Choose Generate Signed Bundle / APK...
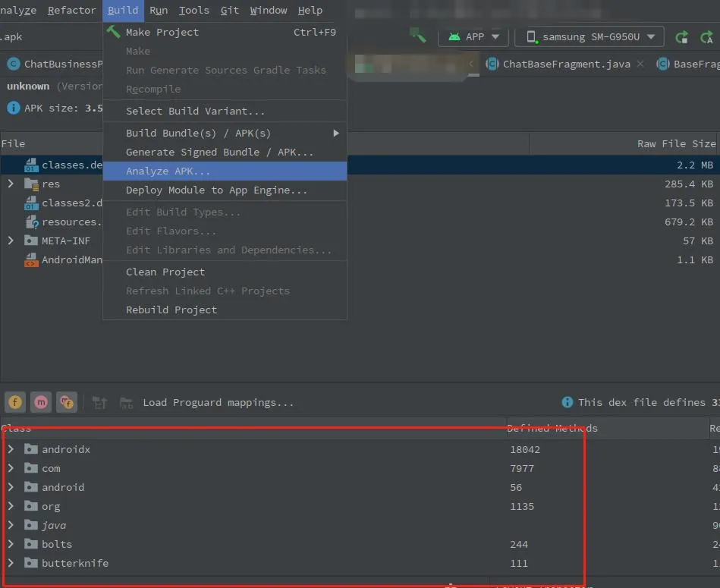Image resolution: width=720 pixels, height=588 pixels. click(x=225, y=152)
